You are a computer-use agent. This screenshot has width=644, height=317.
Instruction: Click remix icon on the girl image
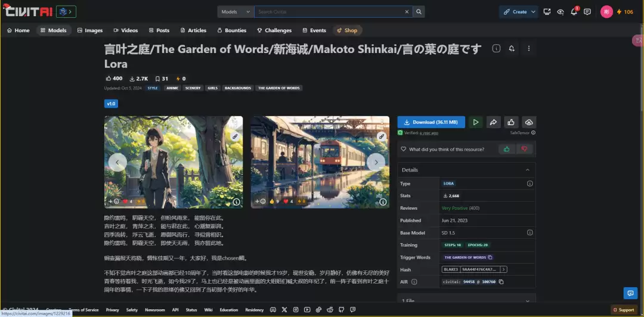235,136
